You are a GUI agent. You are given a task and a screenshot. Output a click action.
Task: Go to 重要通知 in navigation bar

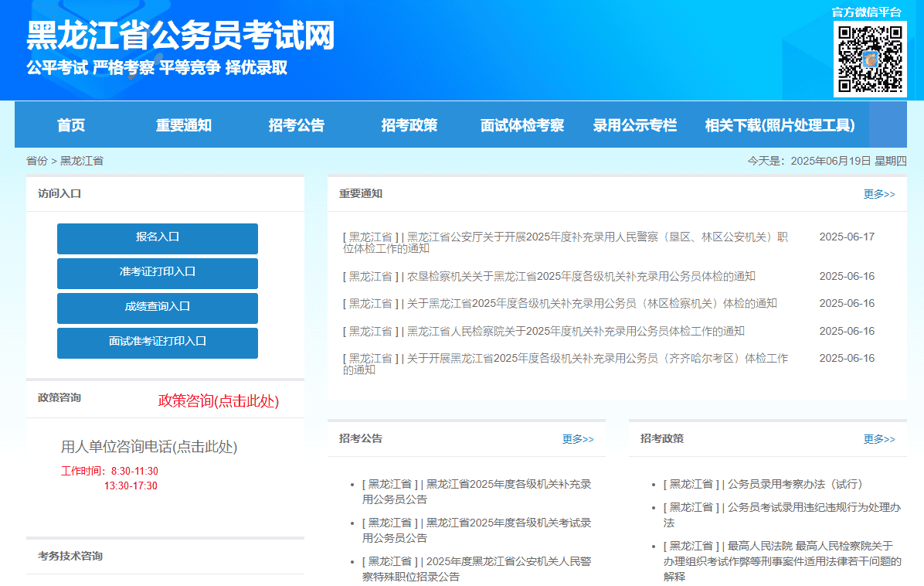184,125
